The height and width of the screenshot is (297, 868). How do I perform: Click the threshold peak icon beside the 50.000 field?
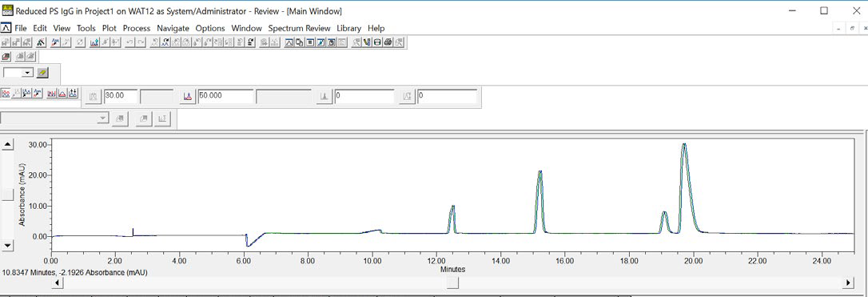tap(187, 96)
